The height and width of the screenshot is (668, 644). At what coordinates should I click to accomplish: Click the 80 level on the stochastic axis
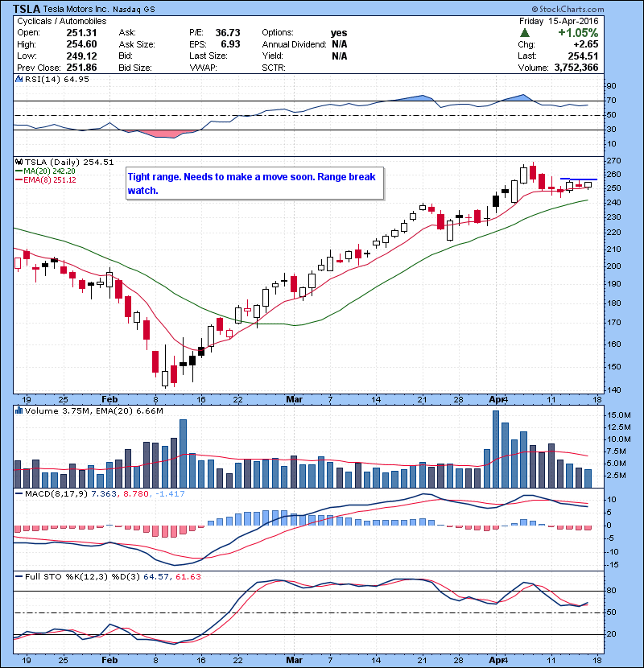pos(611,591)
